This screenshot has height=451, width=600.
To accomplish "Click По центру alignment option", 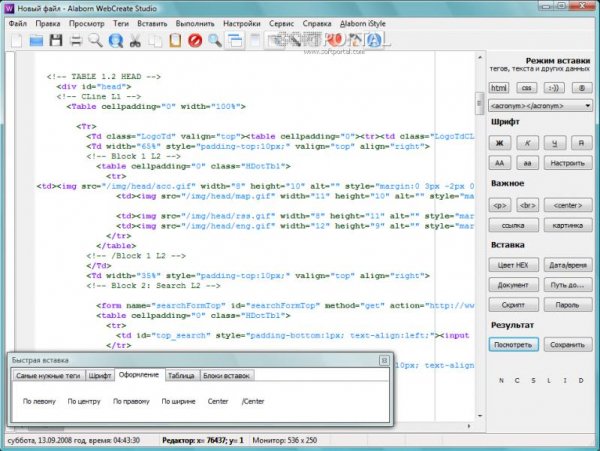I will (x=84, y=401).
